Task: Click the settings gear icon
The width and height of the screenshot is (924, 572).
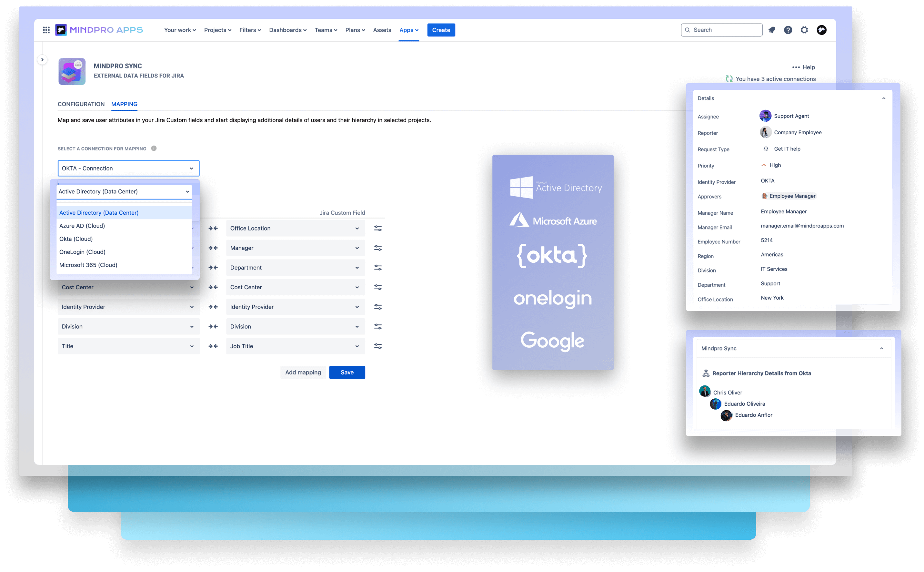Action: [804, 30]
